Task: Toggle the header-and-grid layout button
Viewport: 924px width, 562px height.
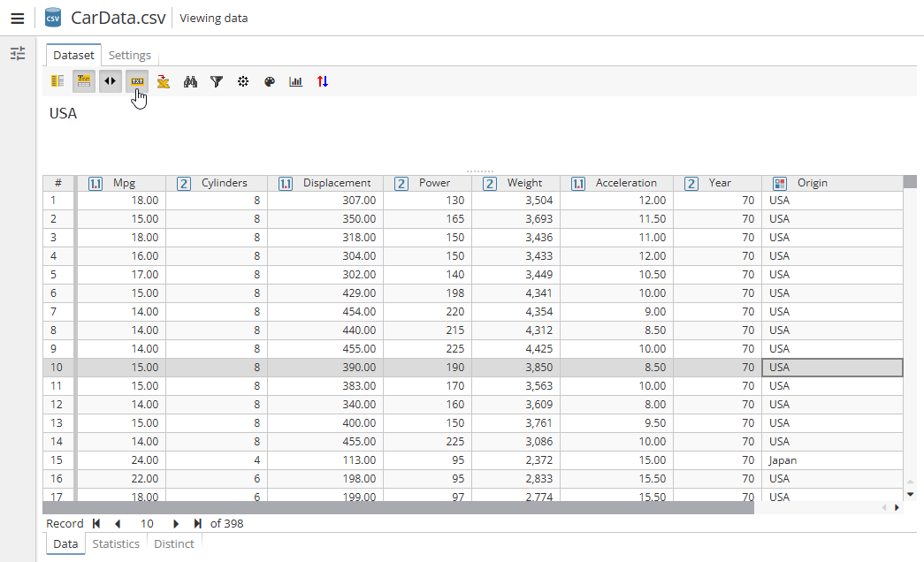Action: tap(84, 81)
